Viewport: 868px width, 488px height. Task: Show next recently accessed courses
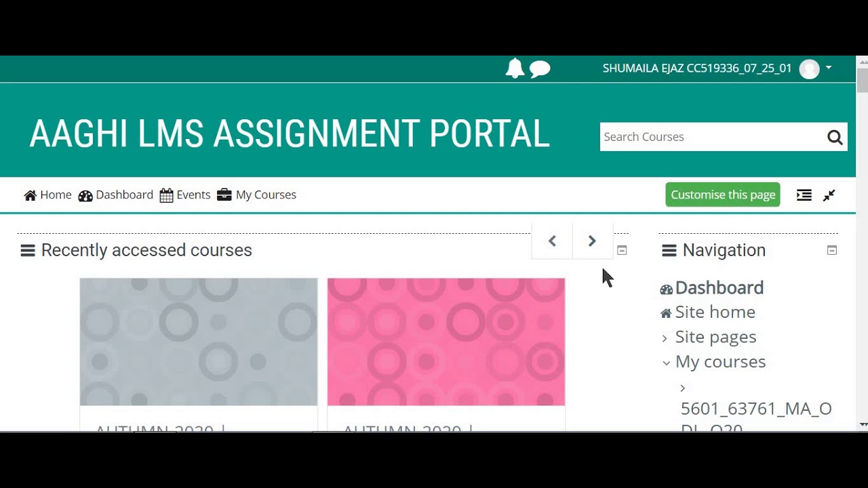click(x=592, y=241)
